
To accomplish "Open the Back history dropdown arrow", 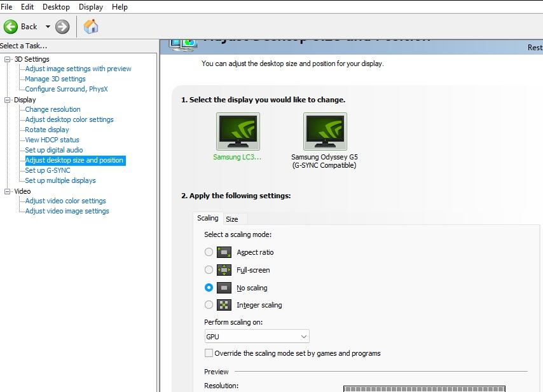I will coord(48,27).
